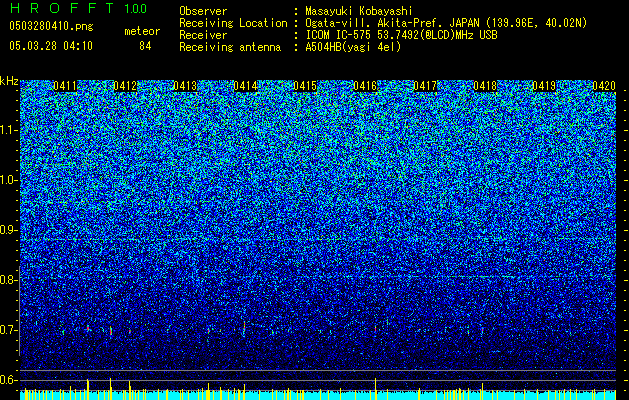Viewport: 629px width, 400px height.
Task: Select the file name 0503280410.png
Action: [51, 26]
